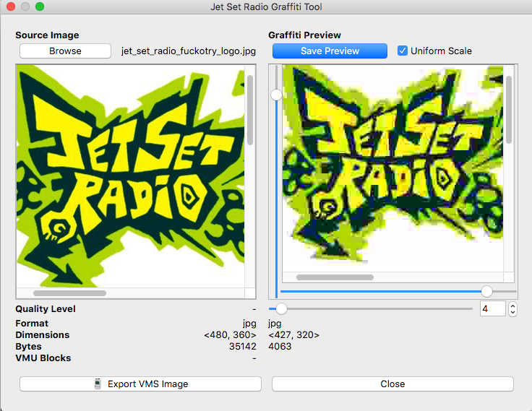
Task: Decrease quality with stepper down arrow
Action: coord(512,312)
